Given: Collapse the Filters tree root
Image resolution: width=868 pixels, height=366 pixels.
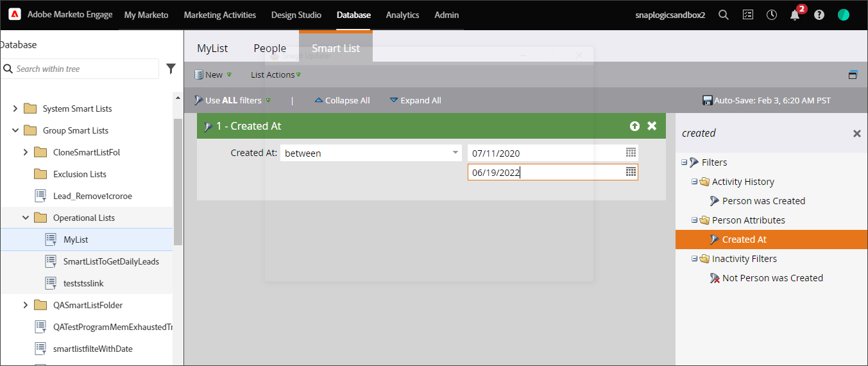Looking at the screenshot, I should (684, 162).
